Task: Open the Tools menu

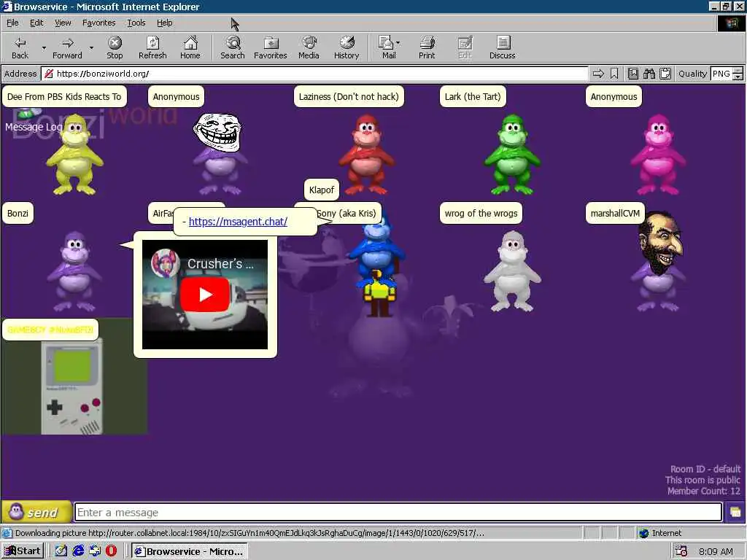Action: click(136, 23)
